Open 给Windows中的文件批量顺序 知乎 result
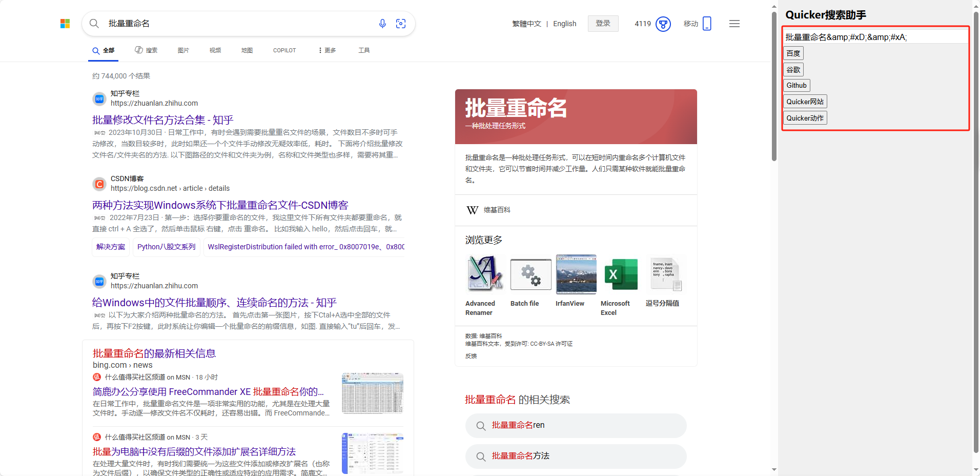 [x=214, y=303]
